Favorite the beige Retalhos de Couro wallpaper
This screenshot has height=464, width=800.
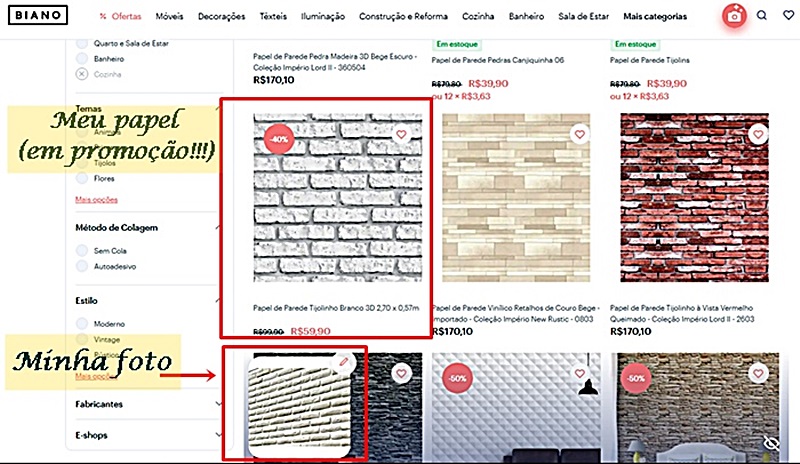580,134
